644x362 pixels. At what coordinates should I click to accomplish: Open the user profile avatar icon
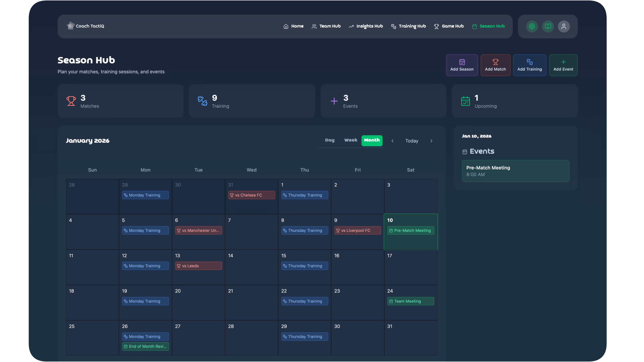click(x=563, y=26)
